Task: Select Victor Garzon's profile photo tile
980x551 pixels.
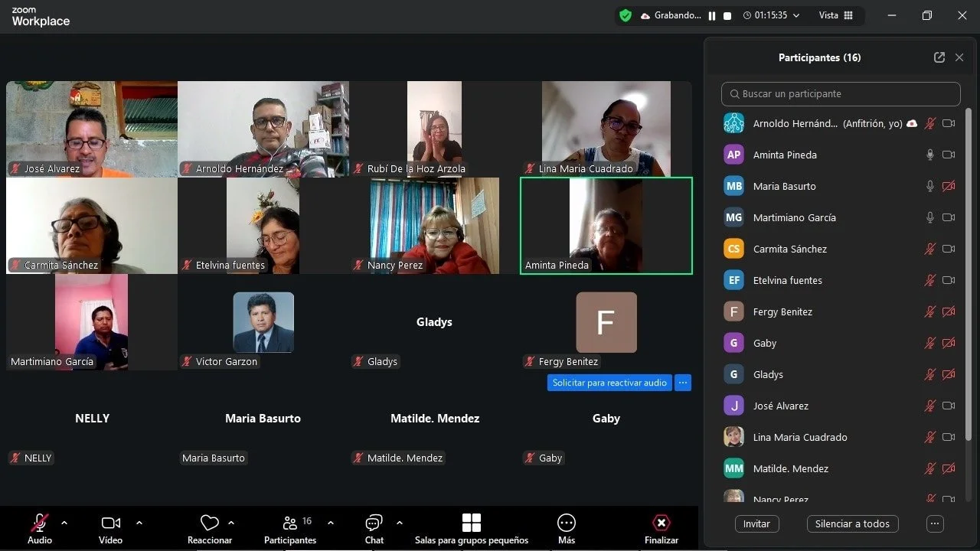Action: 263,322
